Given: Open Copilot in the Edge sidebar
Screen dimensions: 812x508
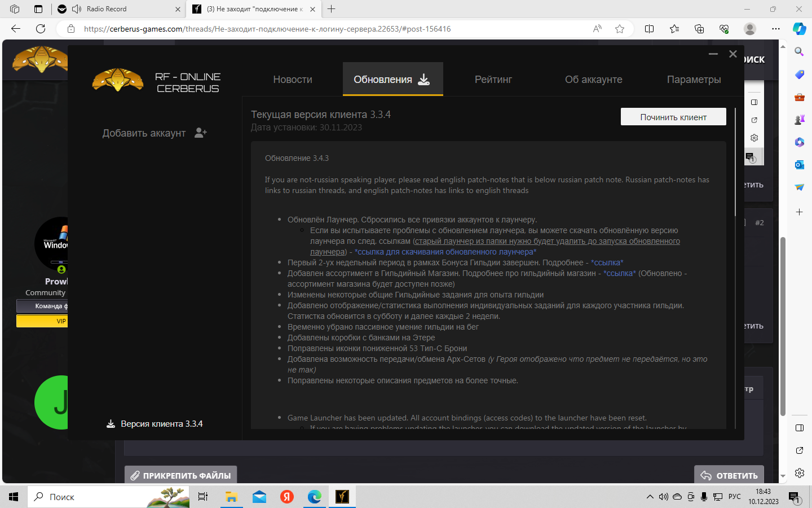Looking at the screenshot, I should pyautogui.click(x=800, y=29).
